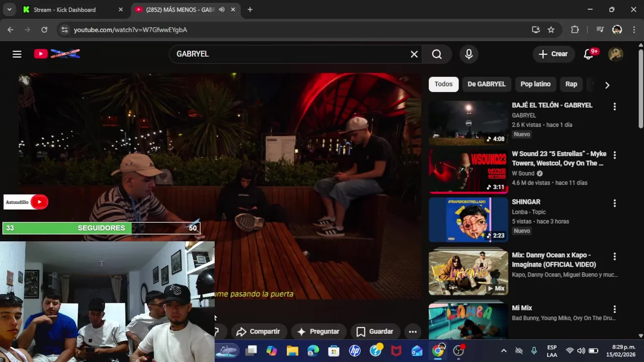The image size is (644, 362).
Task: Close the Kick Dashboard tab
Action: pyautogui.click(x=121, y=10)
